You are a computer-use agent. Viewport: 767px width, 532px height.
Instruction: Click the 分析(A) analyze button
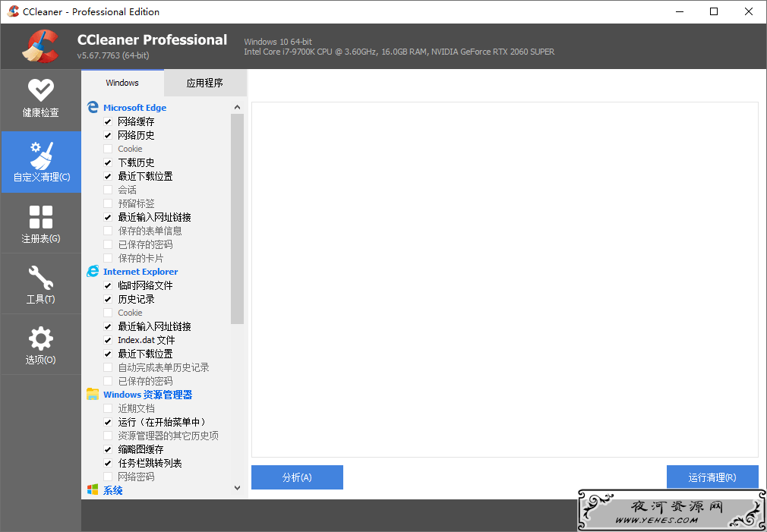(297, 477)
